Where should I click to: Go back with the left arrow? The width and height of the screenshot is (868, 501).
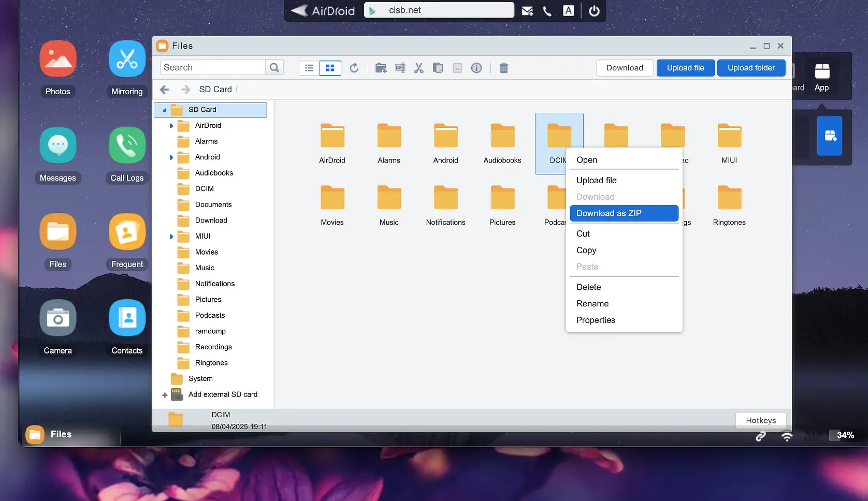[x=165, y=90]
